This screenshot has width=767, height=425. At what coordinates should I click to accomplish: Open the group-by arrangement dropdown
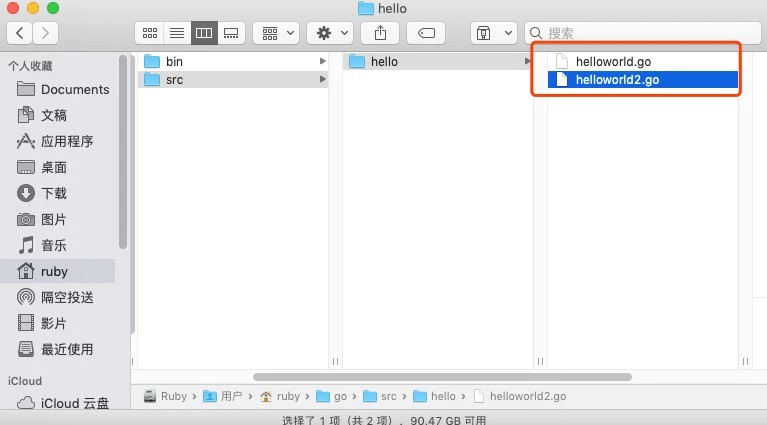275,33
